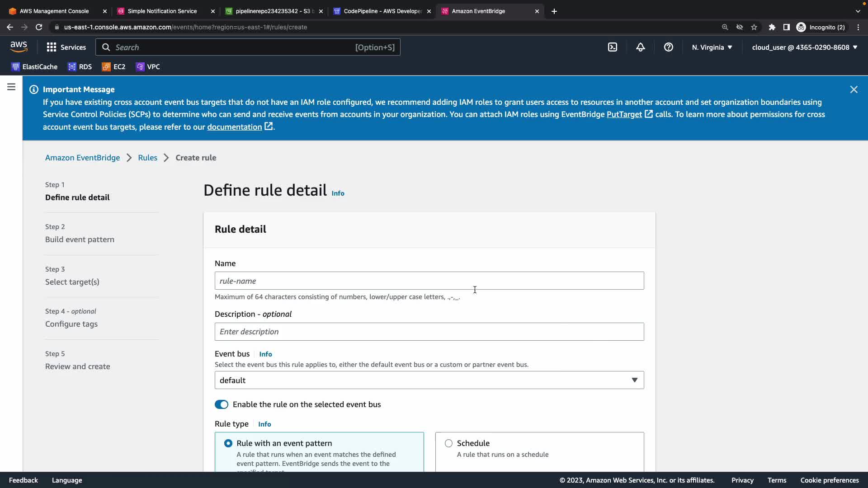Select the Schedule rule type radio
The height and width of the screenshot is (488, 868).
(448, 443)
